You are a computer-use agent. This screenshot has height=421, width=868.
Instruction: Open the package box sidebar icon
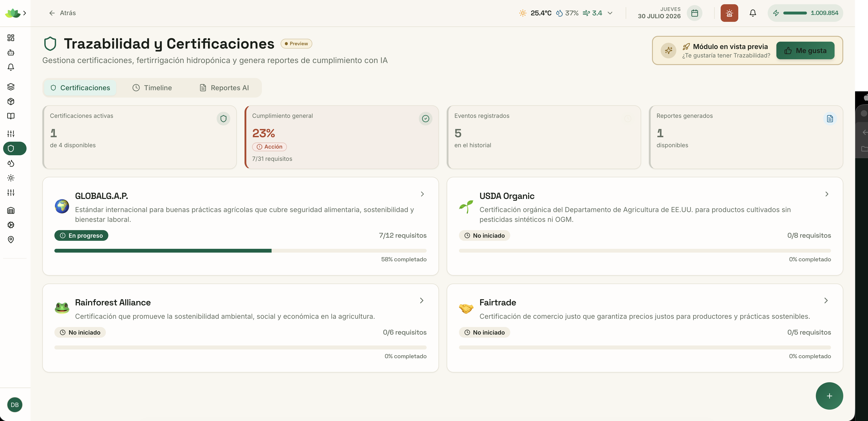[x=11, y=101]
